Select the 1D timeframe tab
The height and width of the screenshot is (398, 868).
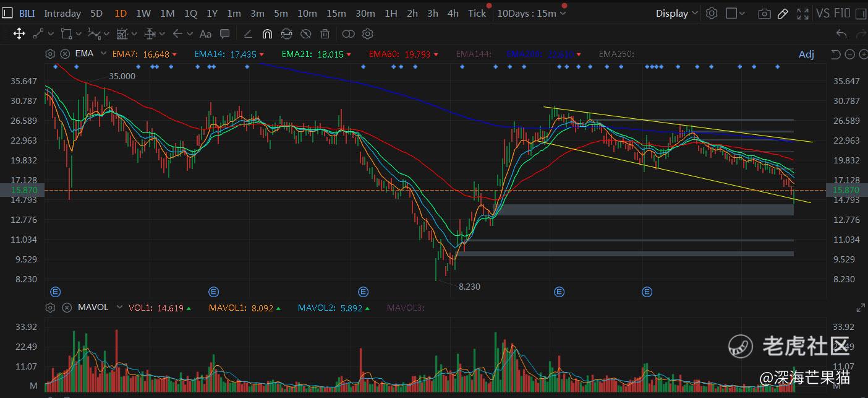coord(121,13)
